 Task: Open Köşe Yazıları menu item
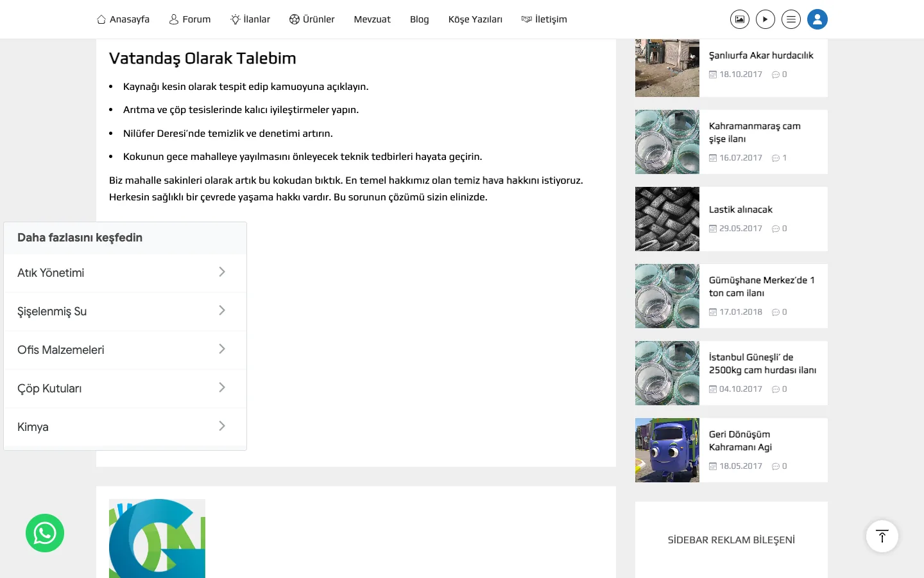pyautogui.click(x=475, y=19)
